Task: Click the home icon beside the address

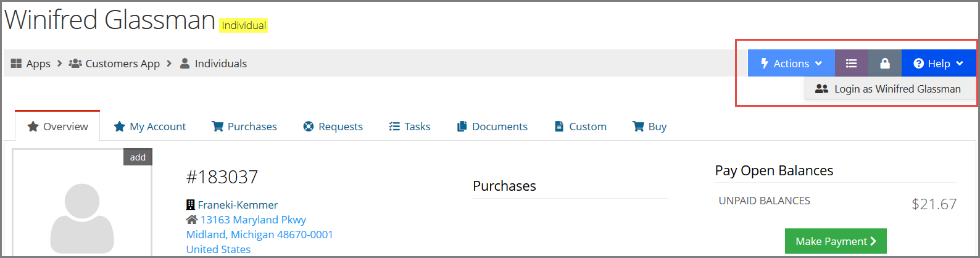Action: (x=191, y=220)
